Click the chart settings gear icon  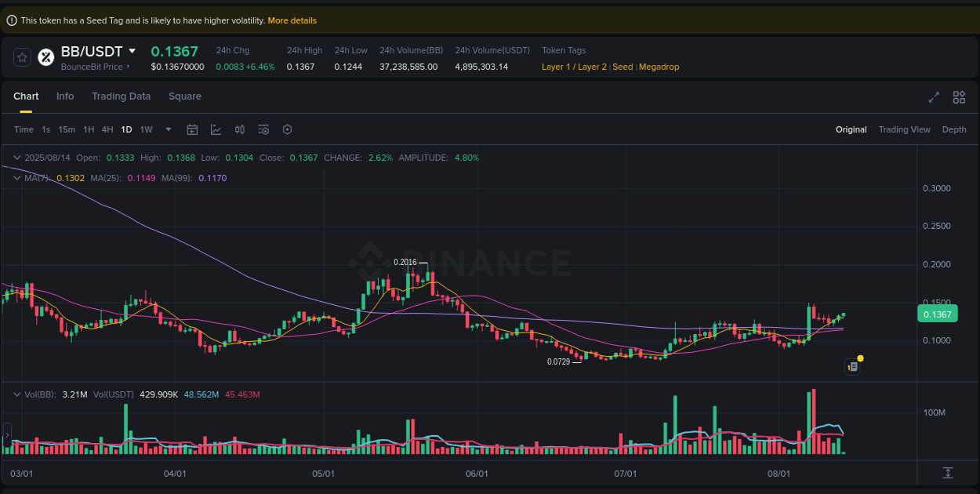[x=287, y=129]
